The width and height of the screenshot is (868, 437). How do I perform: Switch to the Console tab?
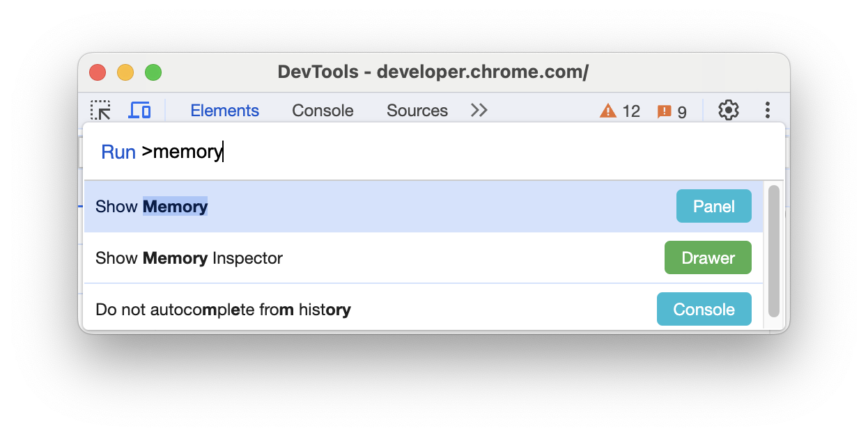pos(323,110)
